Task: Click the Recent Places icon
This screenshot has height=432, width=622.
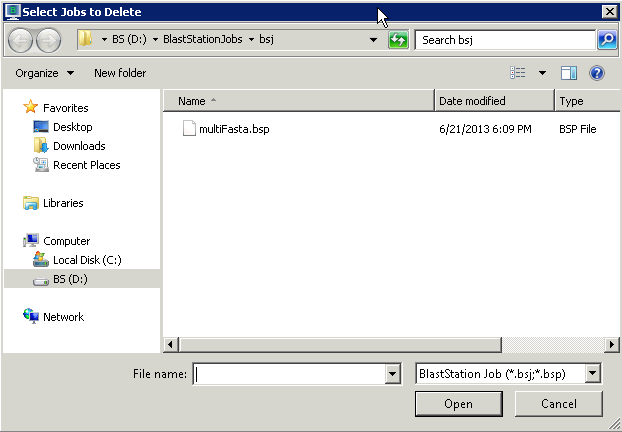Action: pos(41,165)
